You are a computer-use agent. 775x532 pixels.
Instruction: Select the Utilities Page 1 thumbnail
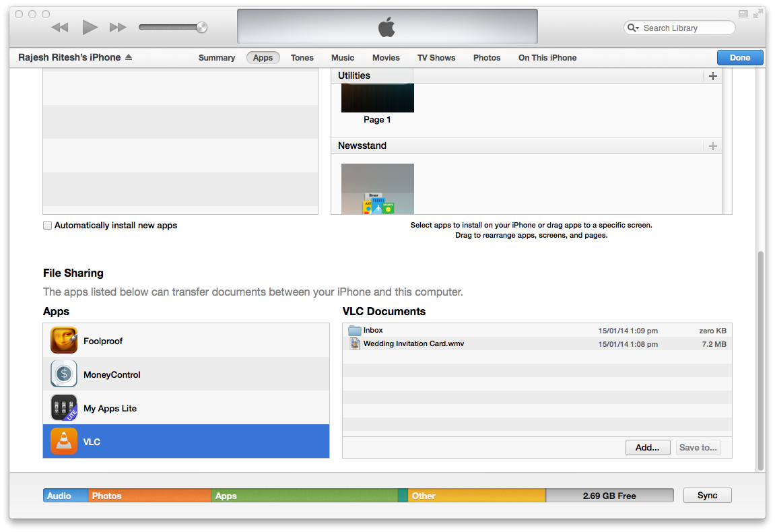click(x=378, y=98)
